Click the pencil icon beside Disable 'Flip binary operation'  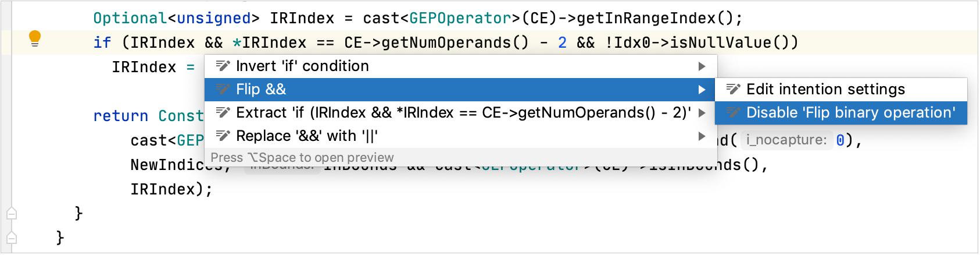pos(733,113)
